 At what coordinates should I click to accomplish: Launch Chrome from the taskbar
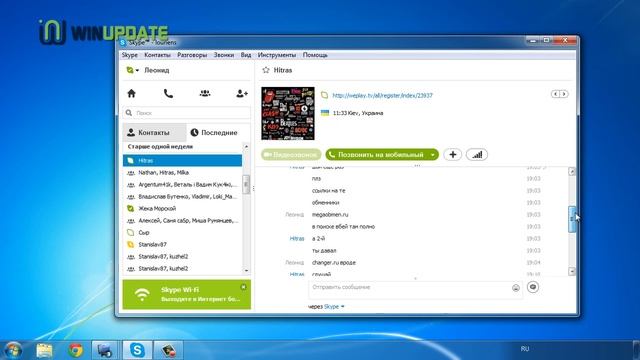click(76, 350)
